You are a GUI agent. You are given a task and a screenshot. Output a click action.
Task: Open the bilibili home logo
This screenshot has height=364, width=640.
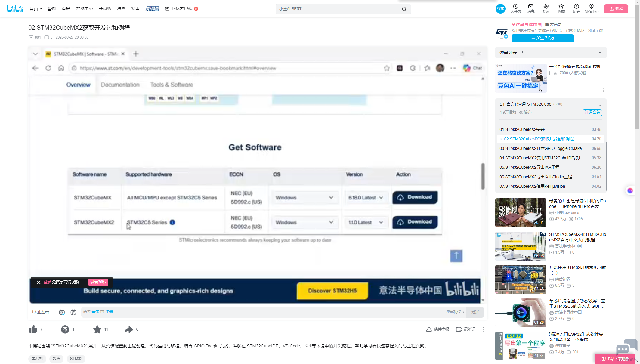coord(15,9)
